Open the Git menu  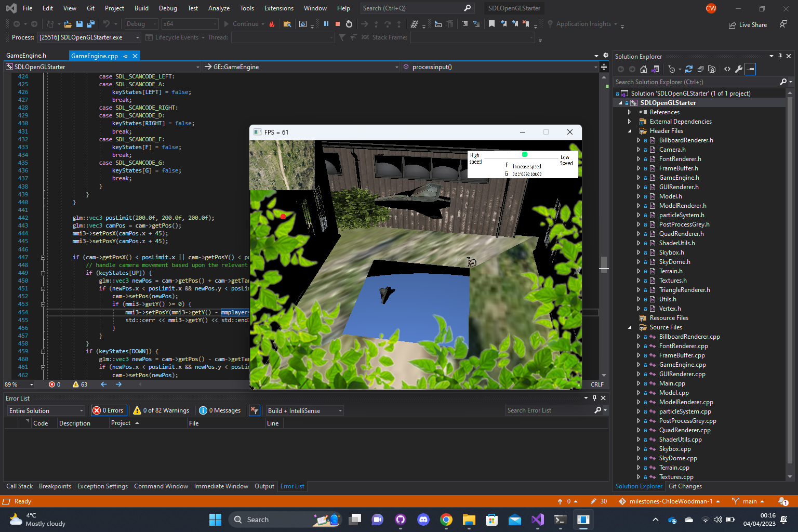tap(90, 8)
